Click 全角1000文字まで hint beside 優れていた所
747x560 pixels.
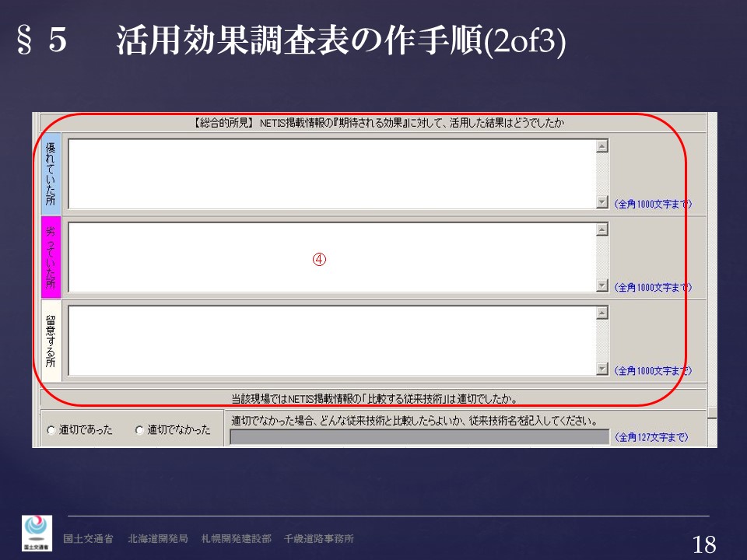tap(652, 205)
